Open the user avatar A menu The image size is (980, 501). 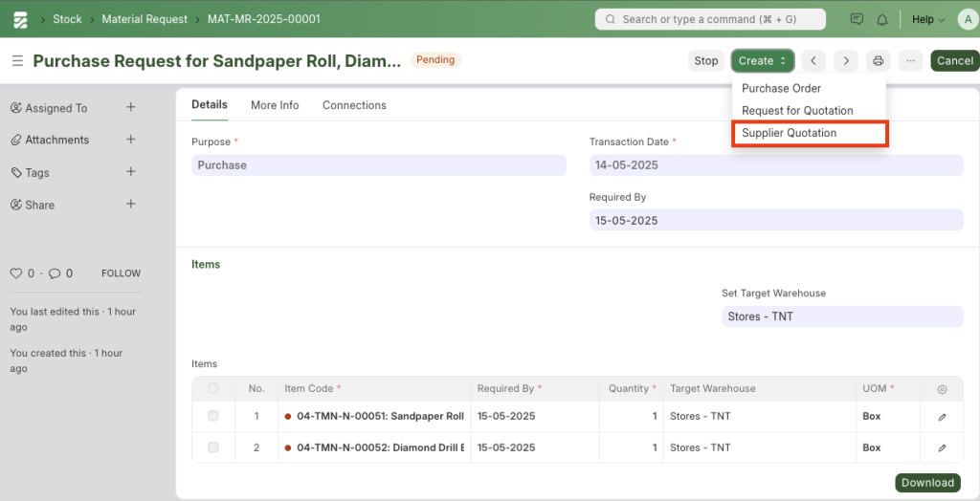[x=968, y=19]
